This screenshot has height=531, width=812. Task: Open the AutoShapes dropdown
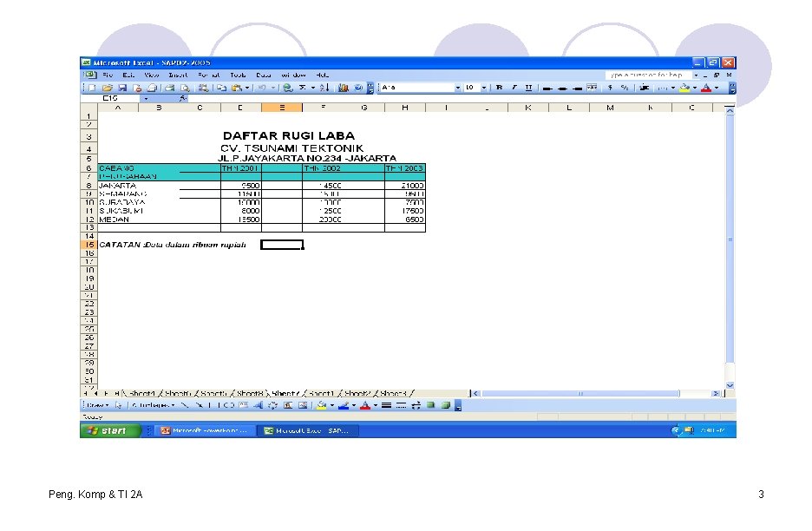[153, 405]
